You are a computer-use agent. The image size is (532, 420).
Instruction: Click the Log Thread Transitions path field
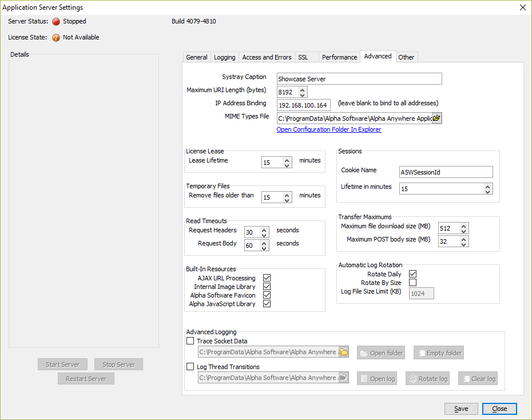(268, 378)
